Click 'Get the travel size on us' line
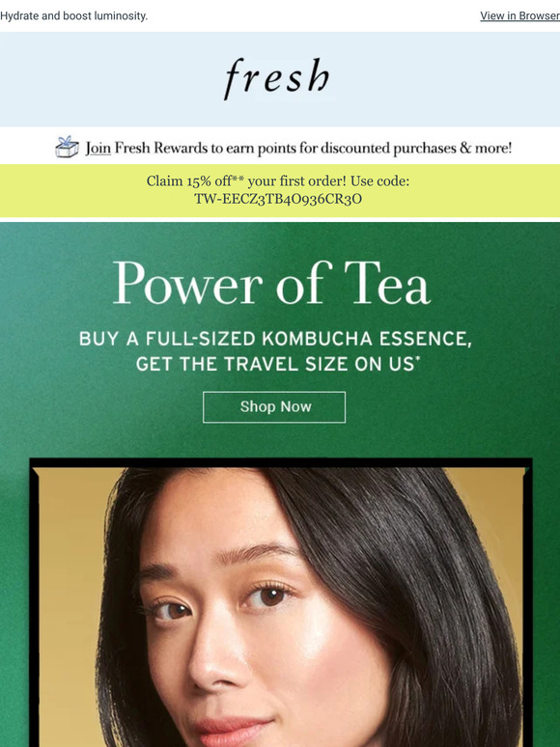The width and height of the screenshot is (560, 747). [278, 364]
